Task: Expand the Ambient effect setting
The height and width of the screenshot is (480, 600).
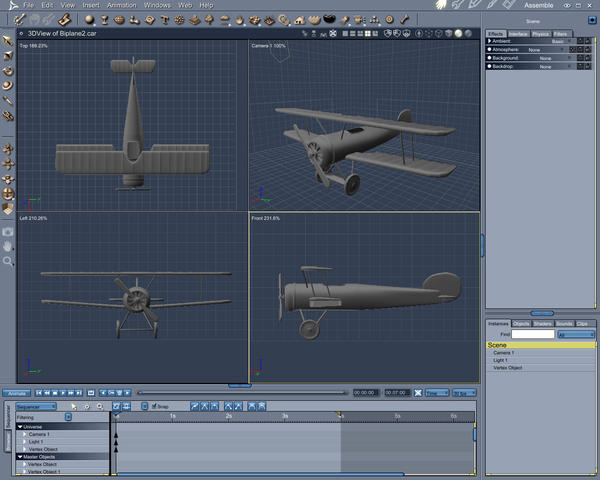Action: pos(490,41)
